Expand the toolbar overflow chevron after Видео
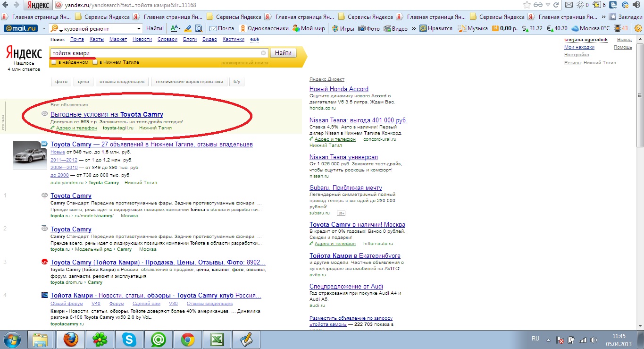 [414, 28]
